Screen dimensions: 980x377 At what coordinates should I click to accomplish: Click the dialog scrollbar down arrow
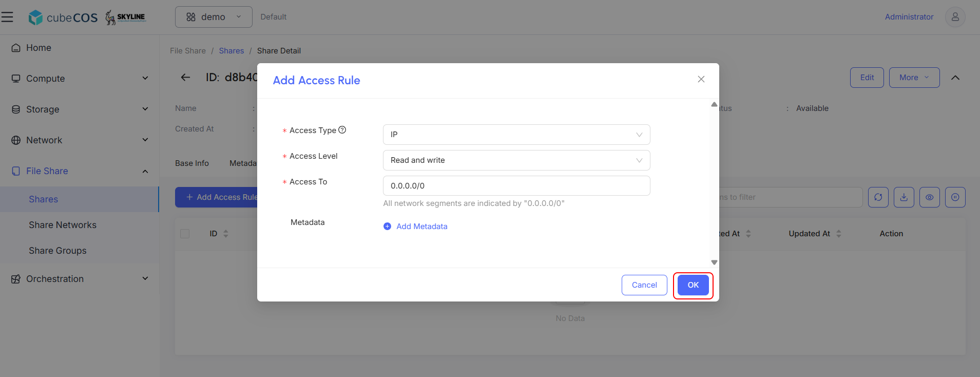pos(714,262)
